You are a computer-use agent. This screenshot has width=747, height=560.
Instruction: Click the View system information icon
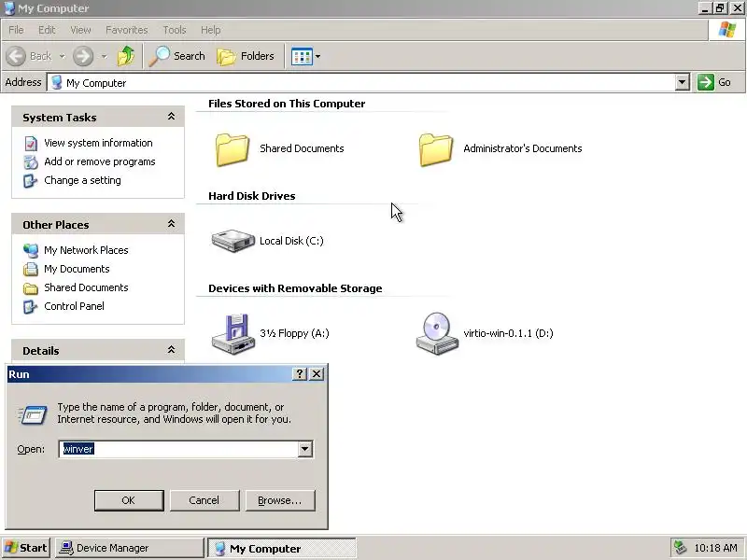(x=31, y=144)
